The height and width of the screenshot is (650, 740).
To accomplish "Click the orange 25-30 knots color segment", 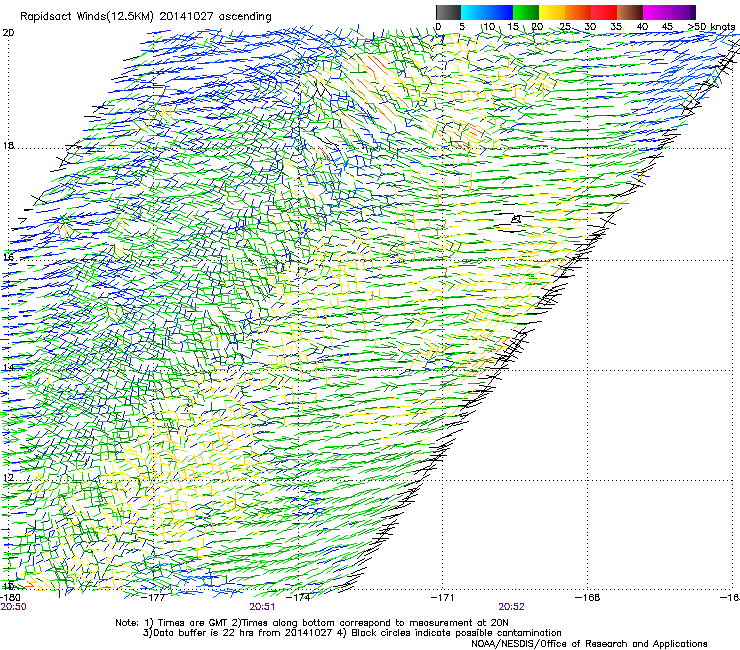I will tap(578, 12).
